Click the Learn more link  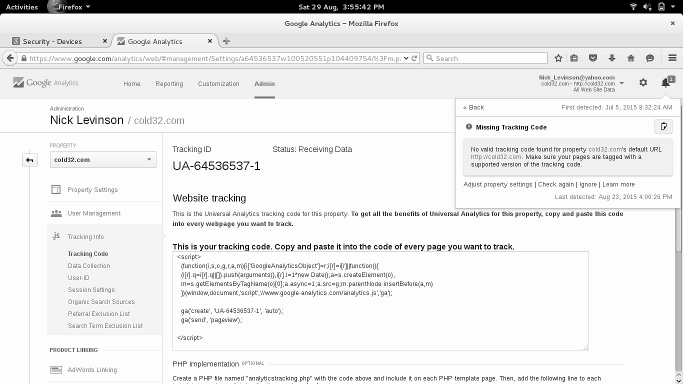619,184
